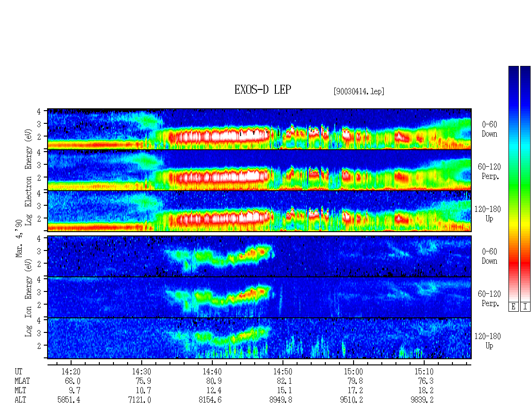Select the "E" box under the color bar
The image size is (532, 412).
(513, 307)
